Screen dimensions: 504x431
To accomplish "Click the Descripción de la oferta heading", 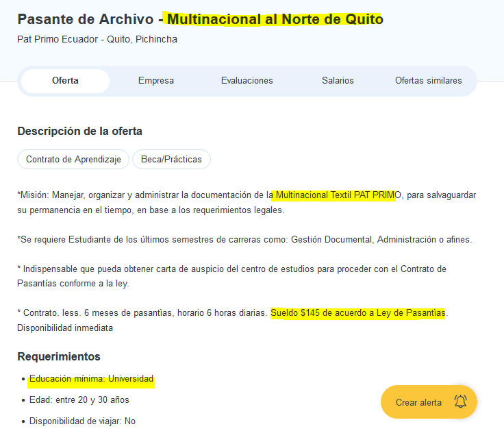I will [79, 132].
